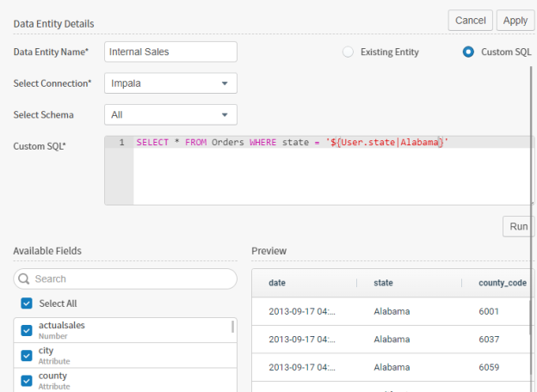The image size is (537, 392).
Task: Click the Apply button
Action: 515,21
